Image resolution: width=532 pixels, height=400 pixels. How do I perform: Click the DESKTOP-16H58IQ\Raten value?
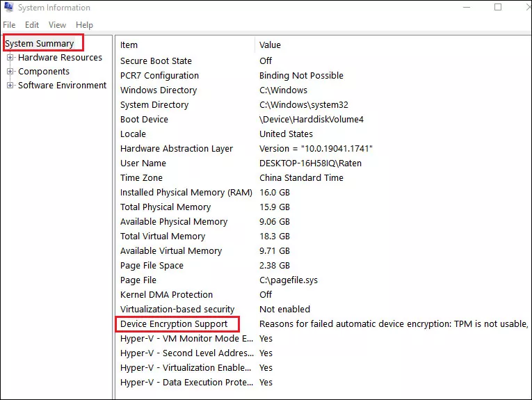tap(310, 163)
